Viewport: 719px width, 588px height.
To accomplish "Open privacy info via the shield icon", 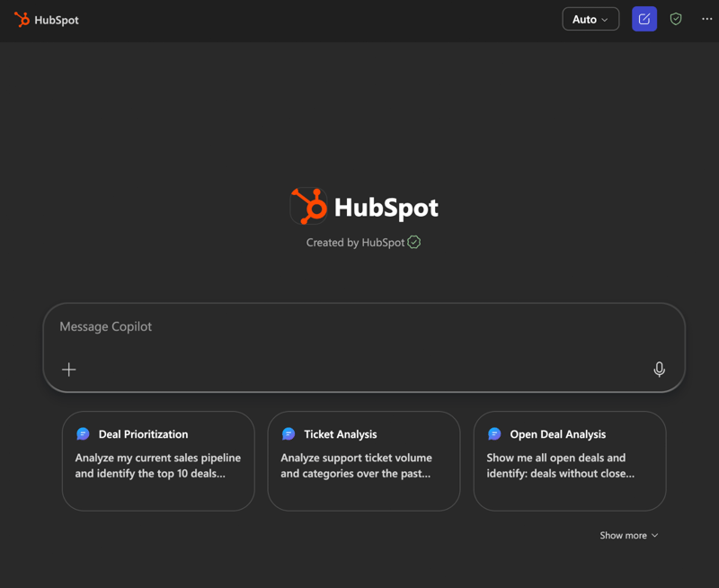I will [675, 18].
